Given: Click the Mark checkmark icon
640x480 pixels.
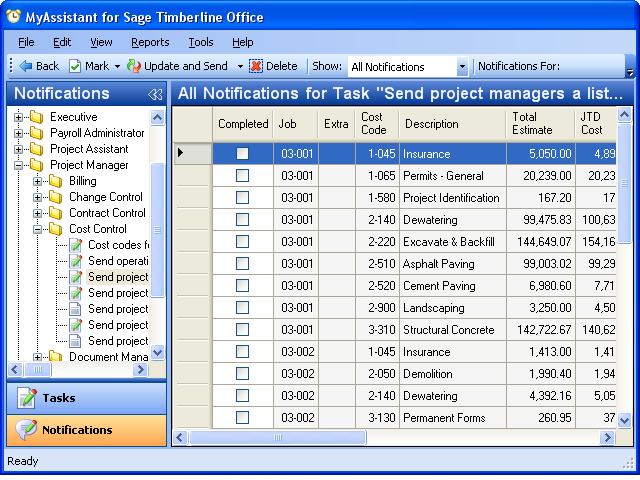Looking at the screenshot, I should click(x=75, y=66).
